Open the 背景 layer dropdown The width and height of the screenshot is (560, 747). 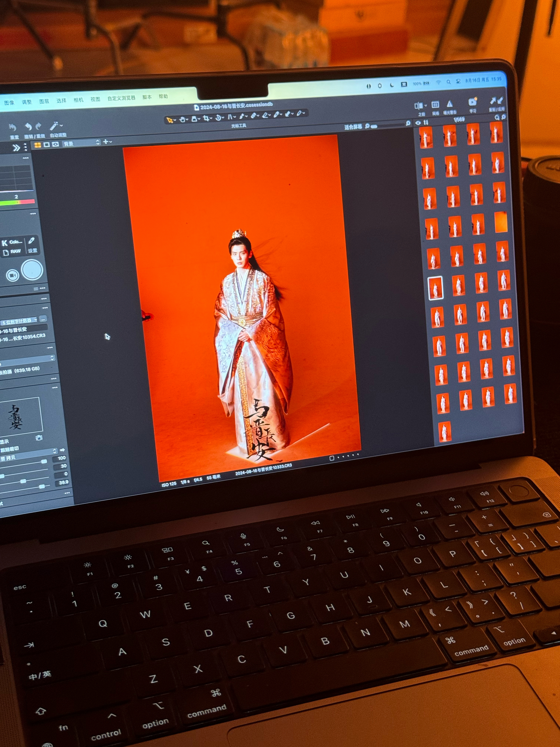coord(81,143)
